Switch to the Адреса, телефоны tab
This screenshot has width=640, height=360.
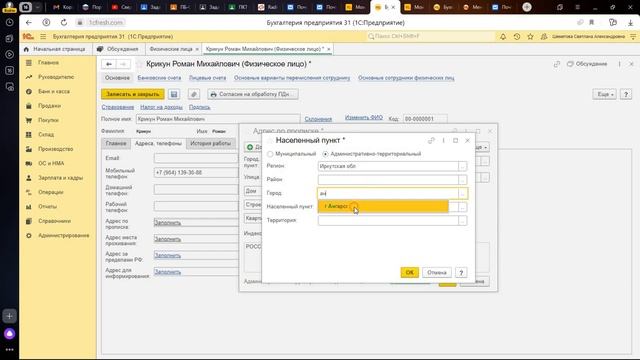[158, 144]
